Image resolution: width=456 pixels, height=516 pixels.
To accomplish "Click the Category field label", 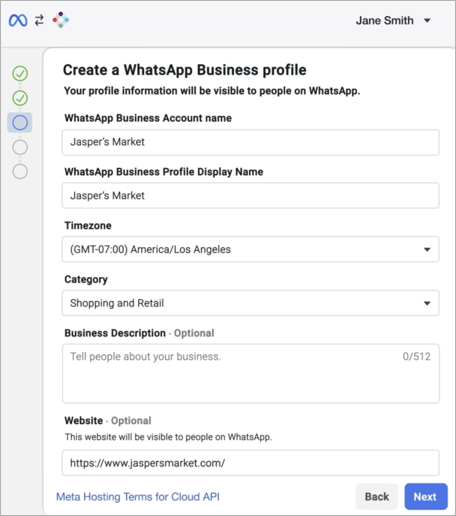I will [x=86, y=279].
